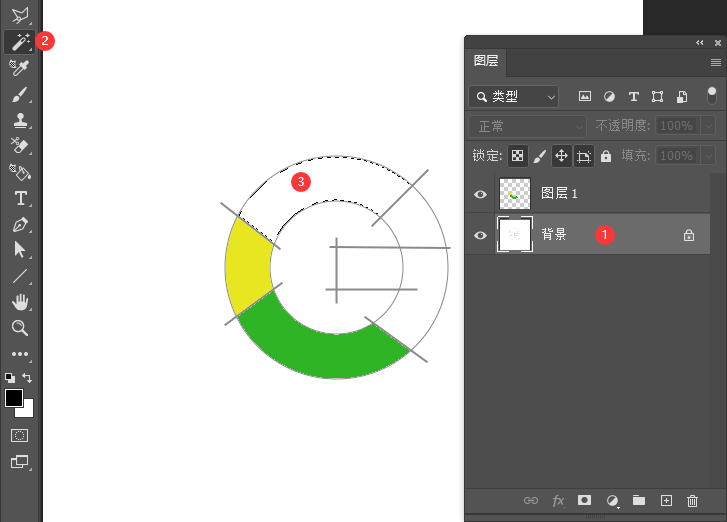Select the Clone Stamp tool
The image size is (727, 522).
(x=19, y=121)
